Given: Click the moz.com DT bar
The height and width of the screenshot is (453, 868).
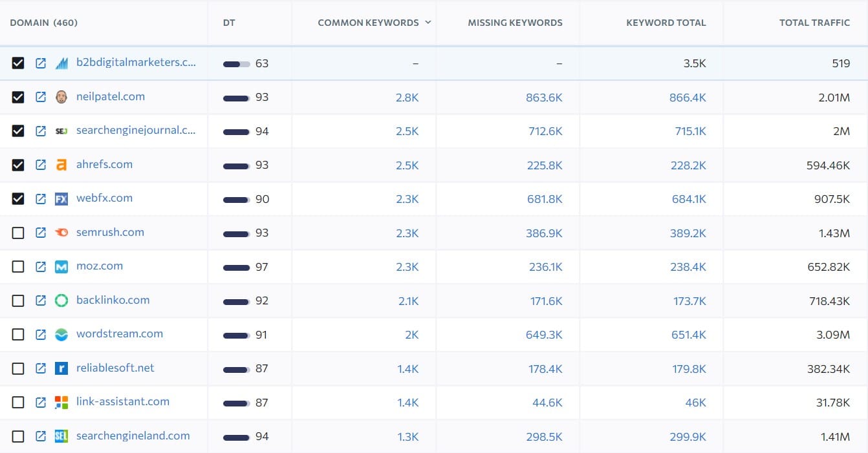Looking at the screenshot, I should 237,267.
